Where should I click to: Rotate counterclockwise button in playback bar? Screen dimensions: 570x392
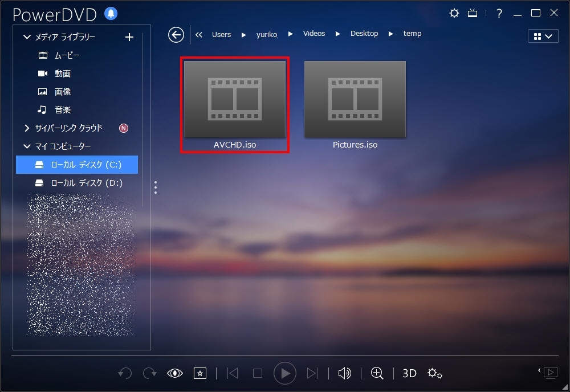click(x=125, y=373)
